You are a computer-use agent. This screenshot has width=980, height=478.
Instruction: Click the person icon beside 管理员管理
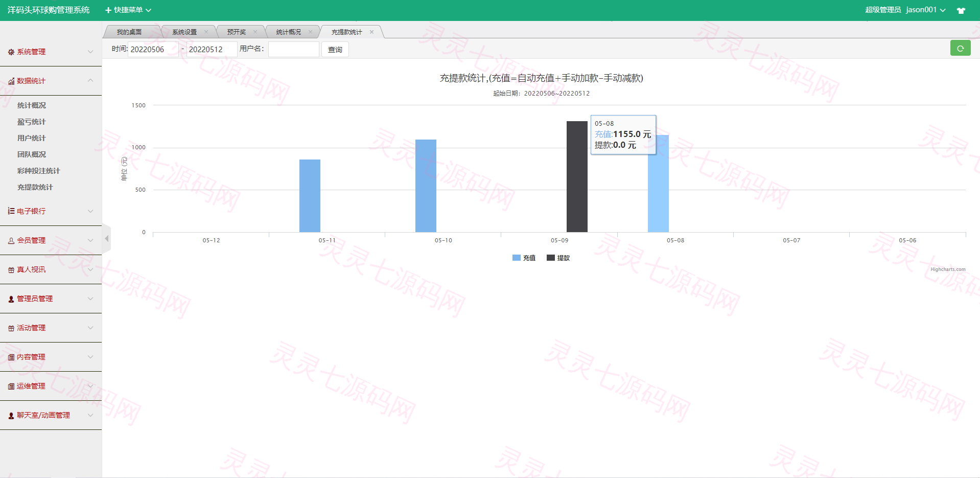tap(11, 299)
